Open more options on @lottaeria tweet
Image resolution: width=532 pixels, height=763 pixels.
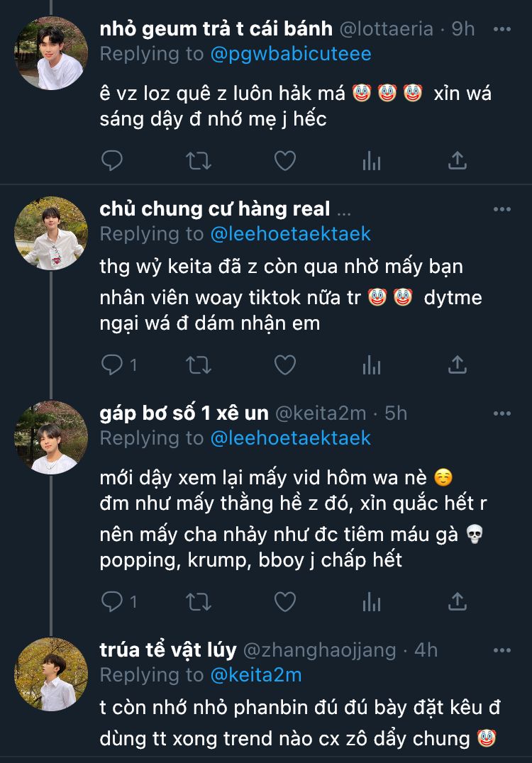point(502,29)
